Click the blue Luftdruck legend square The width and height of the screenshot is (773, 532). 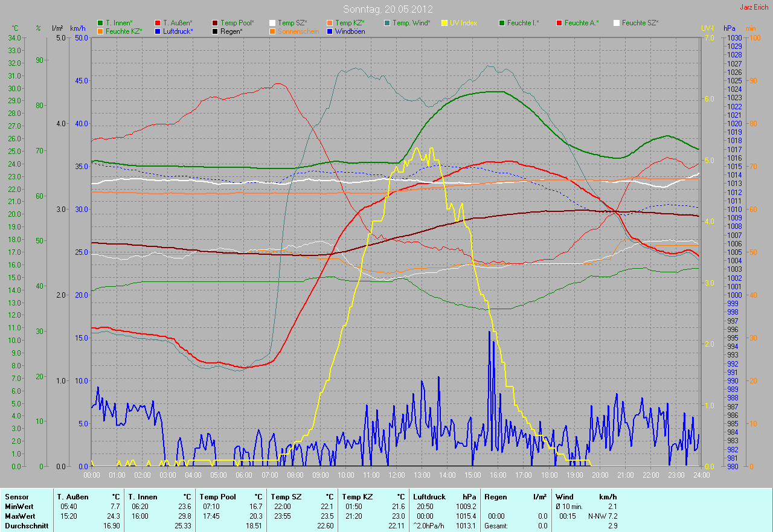click(x=158, y=31)
